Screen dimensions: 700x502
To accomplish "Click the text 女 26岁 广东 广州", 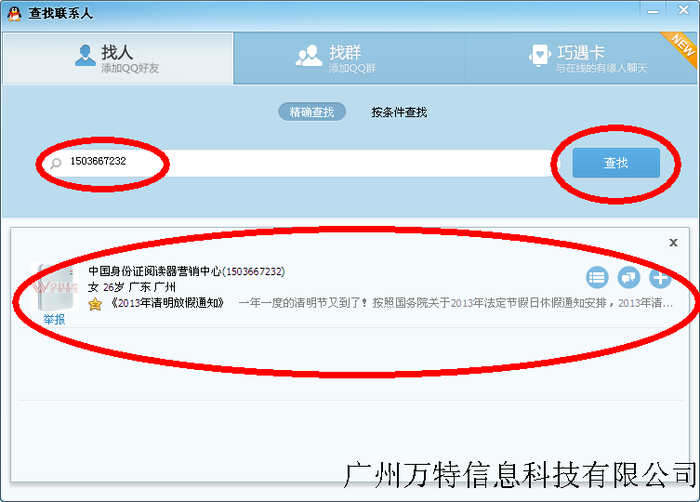I will [x=132, y=287].
